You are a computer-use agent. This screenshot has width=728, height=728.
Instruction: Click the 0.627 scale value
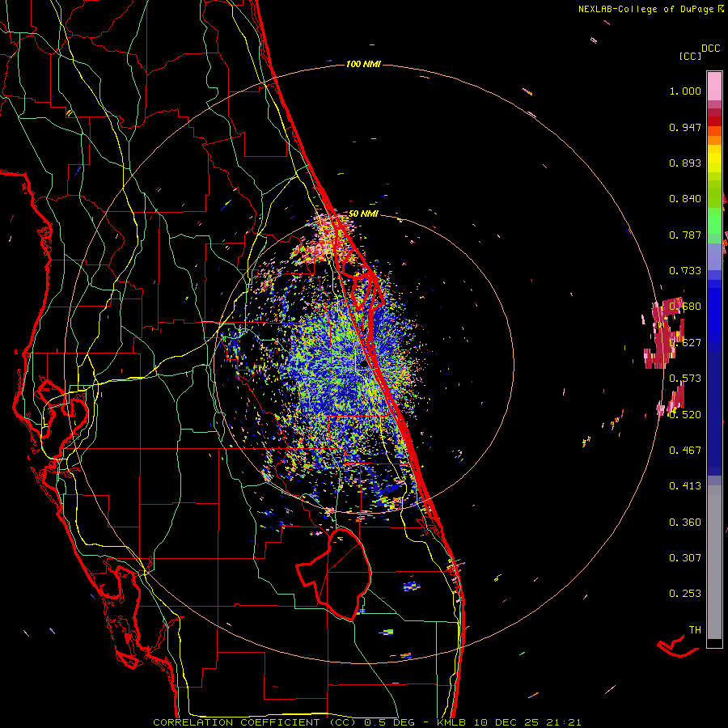click(x=687, y=343)
